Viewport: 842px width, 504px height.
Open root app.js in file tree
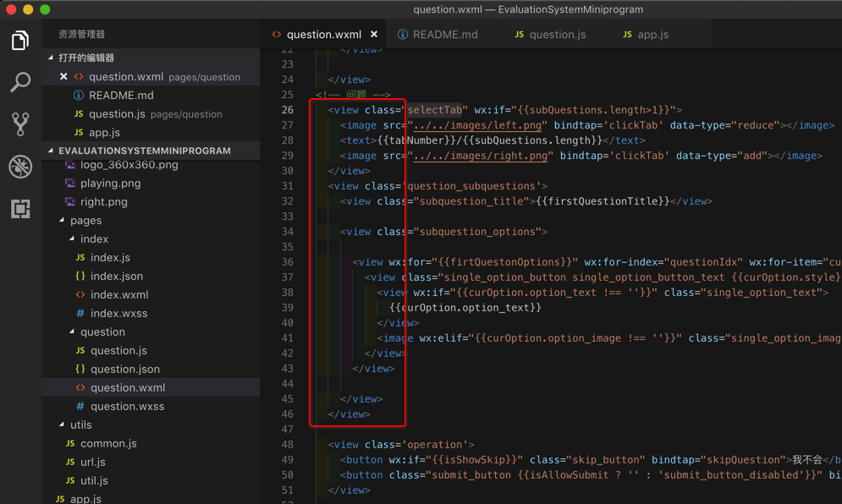click(151, 497)
